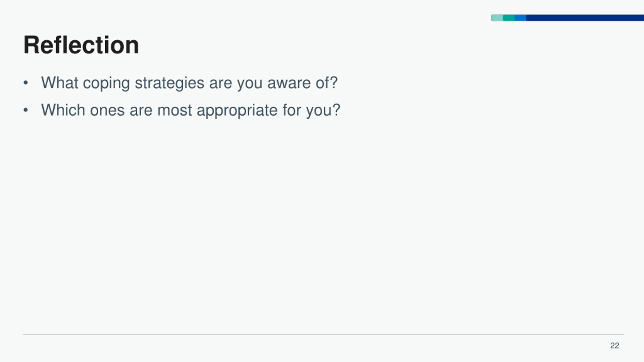Click the slide number 22
Viewport: 644px width, 362px height.
[615, 346]
